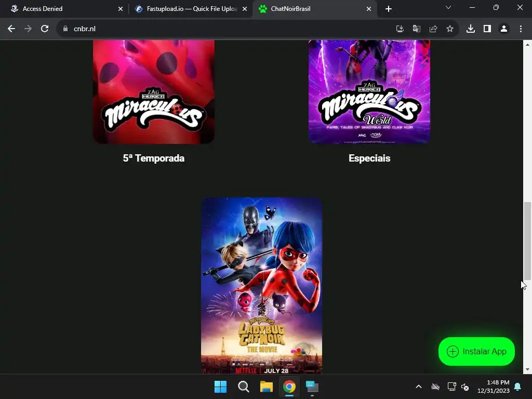
Task: Open File Explorer from the taskbar
Action: click(267, 387)
